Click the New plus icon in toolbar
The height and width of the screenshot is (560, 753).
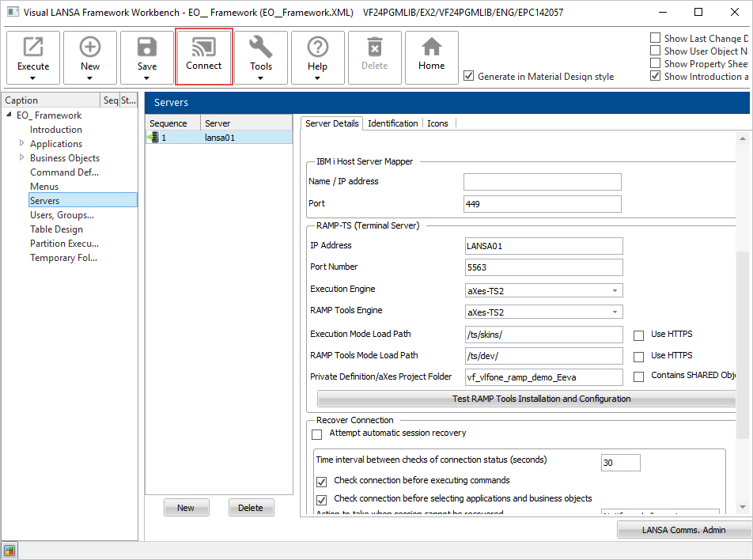click(90, 48)
